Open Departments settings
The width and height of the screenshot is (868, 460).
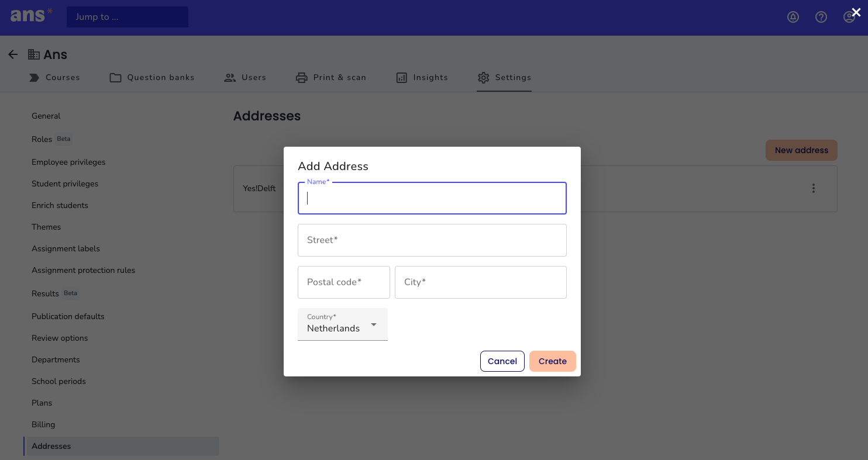coord(56,359)
